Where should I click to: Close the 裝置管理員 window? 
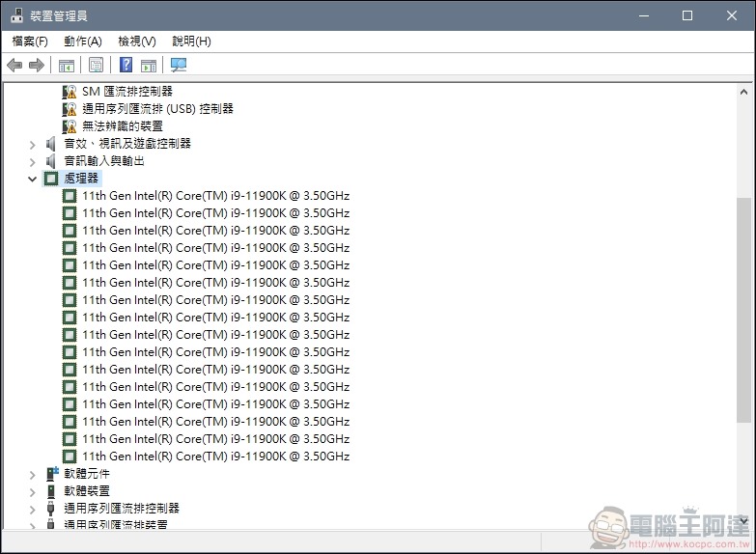tap(732, 15)
